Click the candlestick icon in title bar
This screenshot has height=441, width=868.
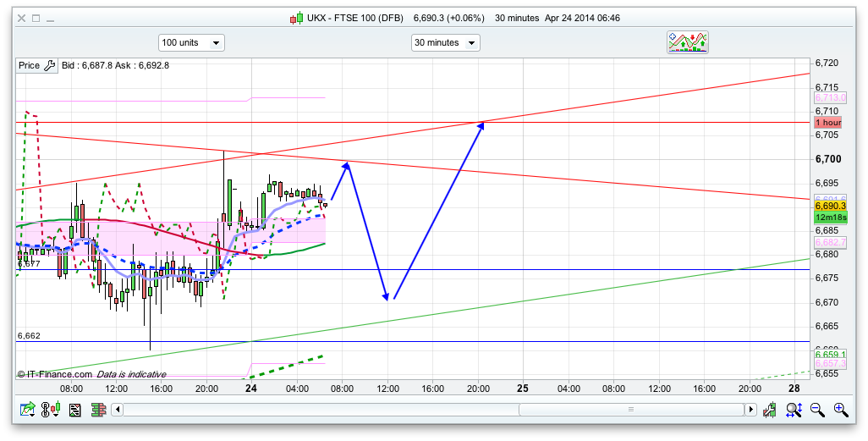pos(295,18)
